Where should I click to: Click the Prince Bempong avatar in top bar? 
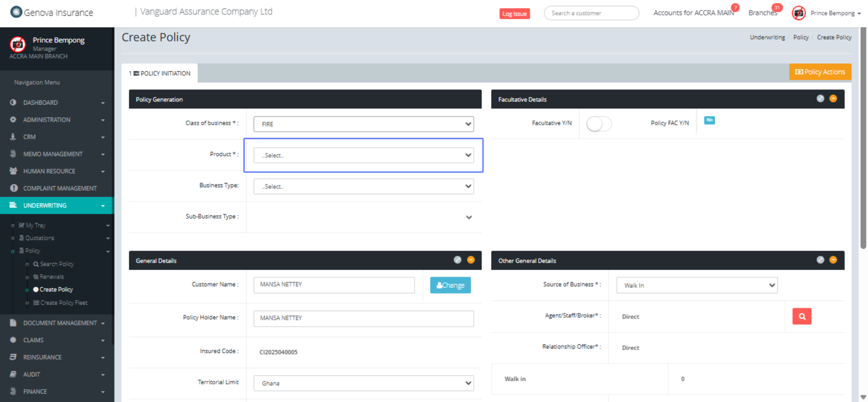point(798,13)
